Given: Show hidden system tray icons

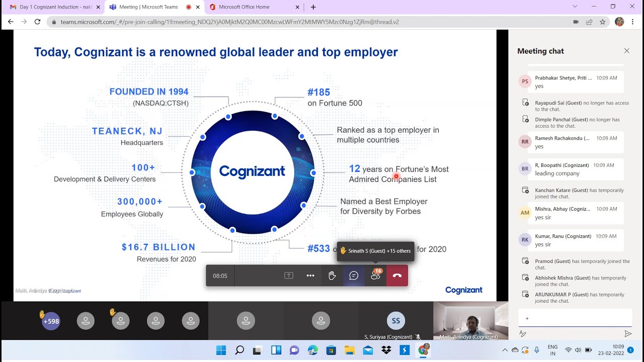Looking at the screenshot, I should pos(505,350).
